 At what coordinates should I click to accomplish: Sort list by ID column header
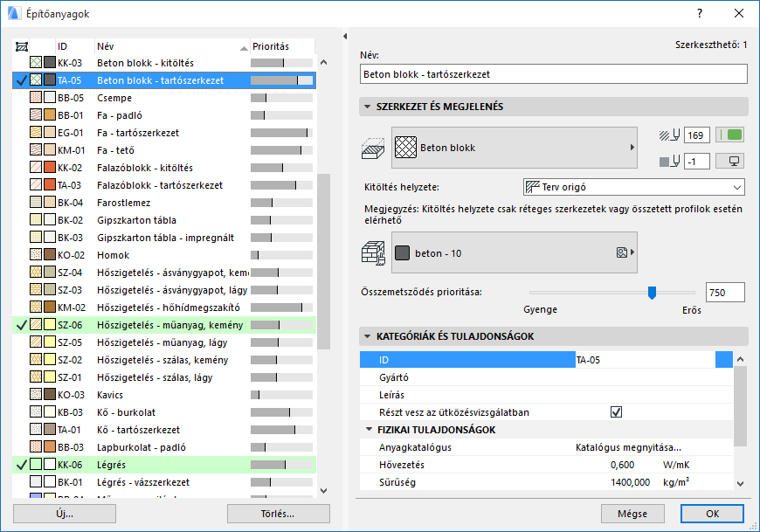click(x=75, y=46)
